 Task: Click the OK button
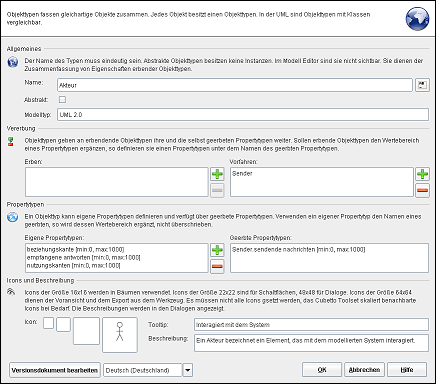322,370
